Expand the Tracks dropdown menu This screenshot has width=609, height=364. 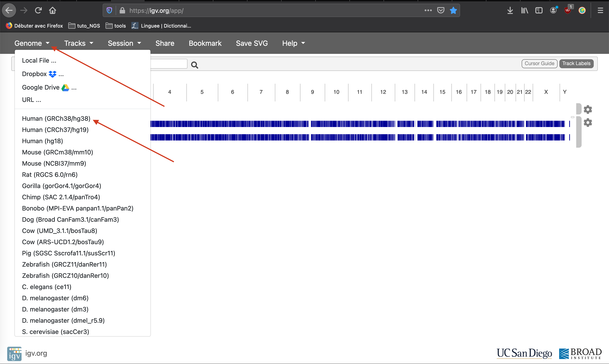(x=79, y=43)
